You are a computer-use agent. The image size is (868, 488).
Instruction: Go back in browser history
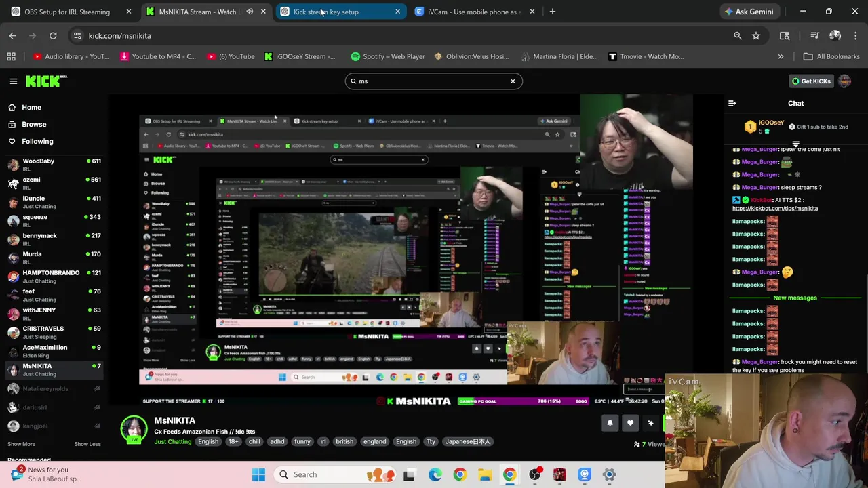coord(12,35)
